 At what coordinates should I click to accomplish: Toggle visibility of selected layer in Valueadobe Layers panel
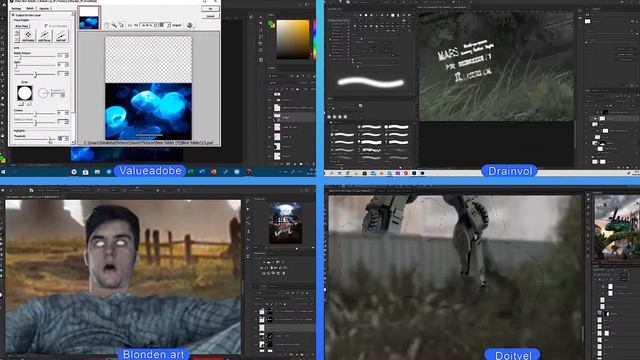[269, 118]
